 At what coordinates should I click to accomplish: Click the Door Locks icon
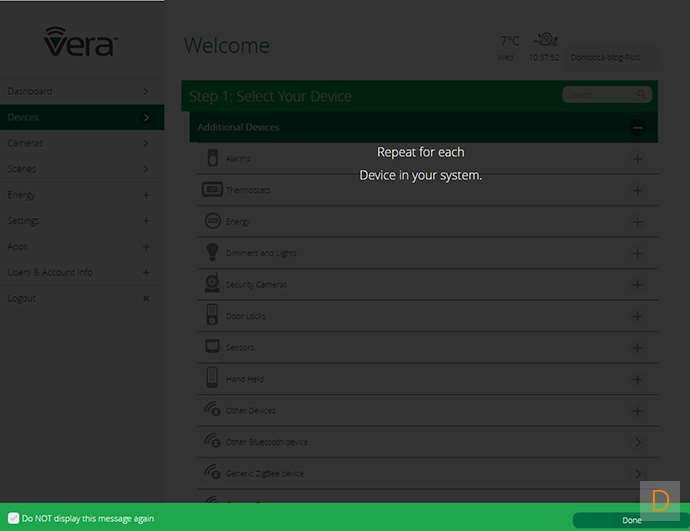212,316
